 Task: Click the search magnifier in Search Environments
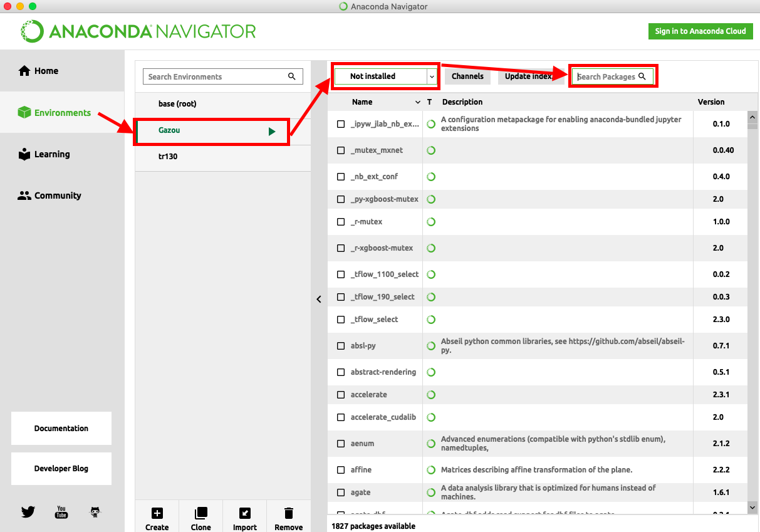(x=292, y=76)
